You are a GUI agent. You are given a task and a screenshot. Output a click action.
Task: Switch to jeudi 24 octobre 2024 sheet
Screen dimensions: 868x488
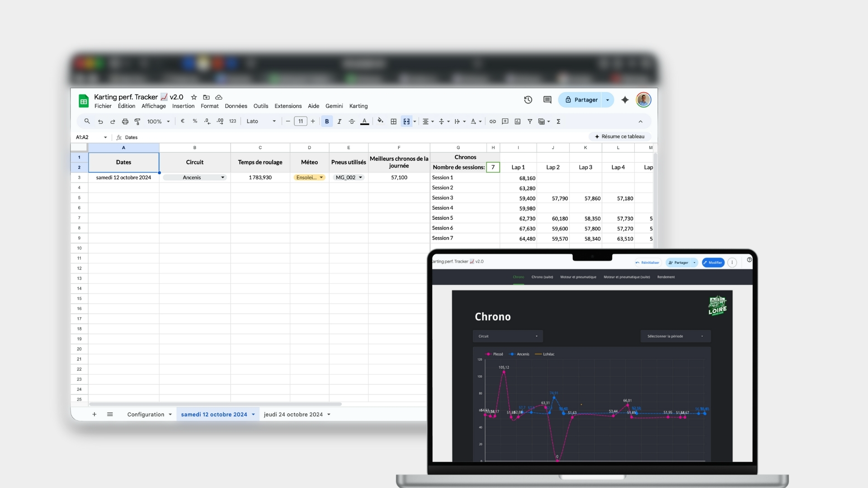click(x=293, y=414)
